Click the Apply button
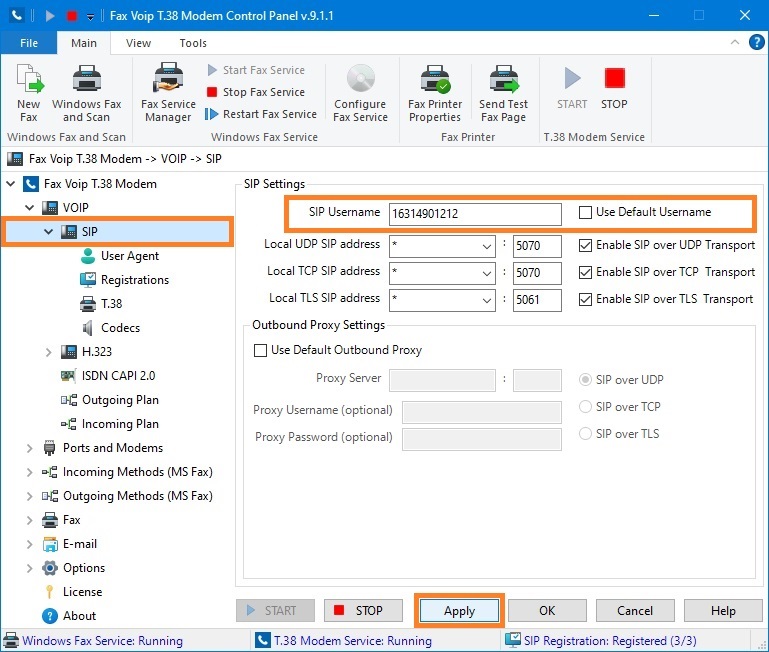Screen dimensions: 769x652 pyautogui.click(x=460, y=611)
